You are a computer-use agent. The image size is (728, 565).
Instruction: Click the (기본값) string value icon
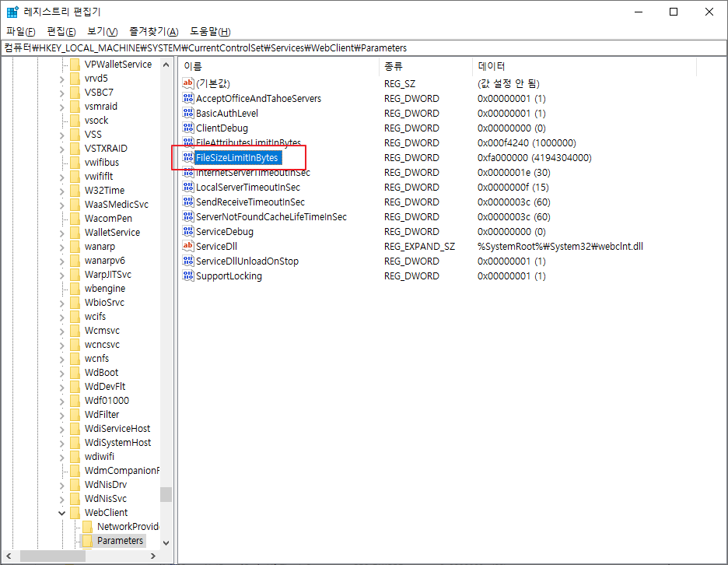pyautogui.click(x=187, y=83)
